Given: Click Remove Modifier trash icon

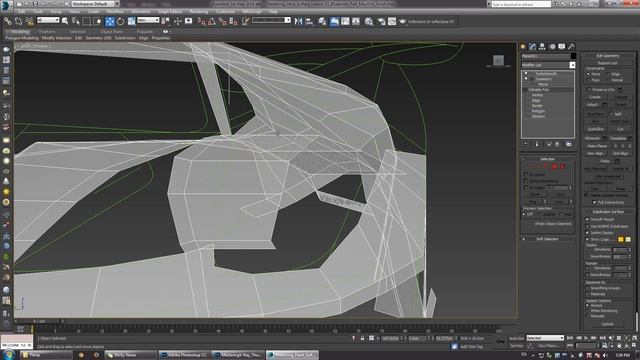Looking at the screenshot, I should point(557,144).
